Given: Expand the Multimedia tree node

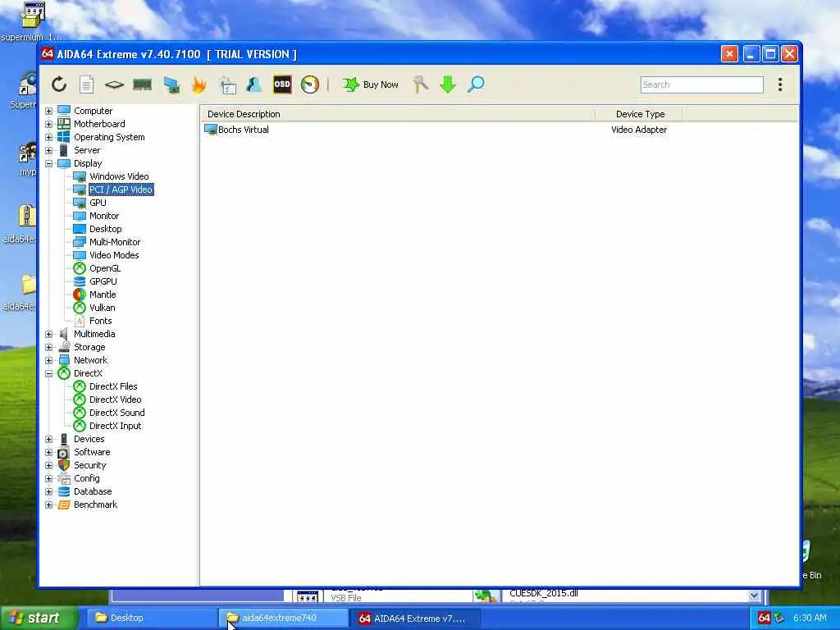Looking at the screenshot, I should click(x=48, y=334).
